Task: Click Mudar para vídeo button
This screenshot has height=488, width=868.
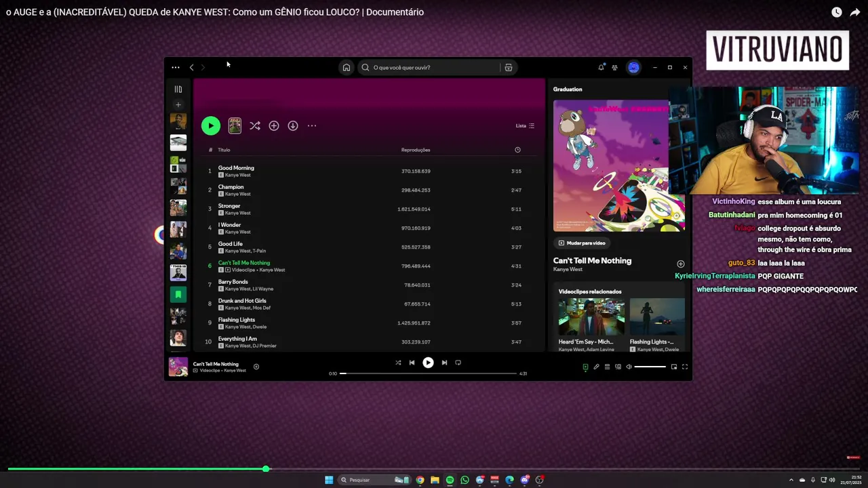Action: [x=582, y=243]
